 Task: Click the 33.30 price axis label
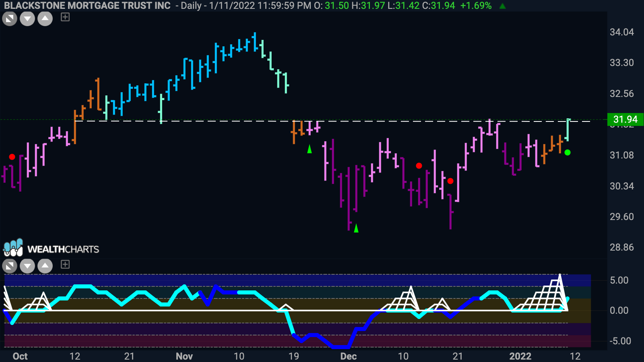pyautogui.click(x=622, y=63)
